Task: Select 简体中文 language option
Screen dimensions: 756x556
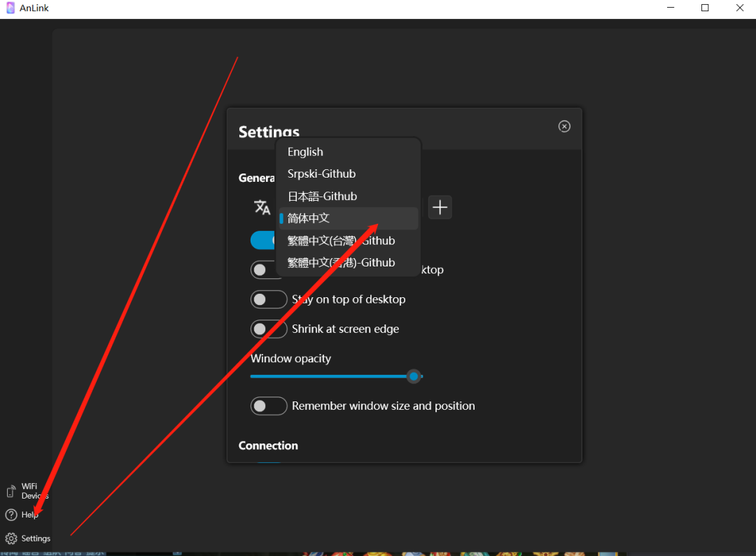Action: tap(348, 218)
